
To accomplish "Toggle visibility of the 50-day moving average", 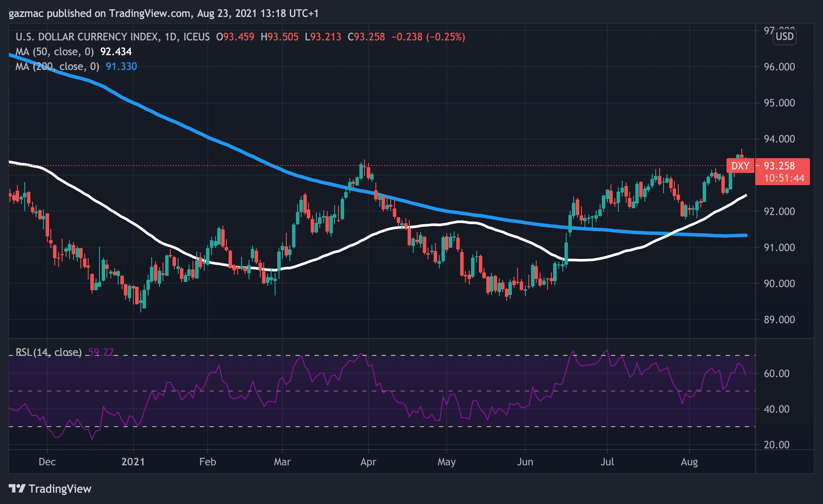I will 116,52.
